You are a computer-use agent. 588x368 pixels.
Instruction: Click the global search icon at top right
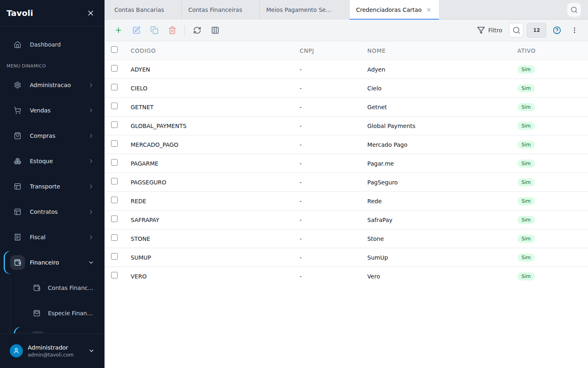coord(574,10)
